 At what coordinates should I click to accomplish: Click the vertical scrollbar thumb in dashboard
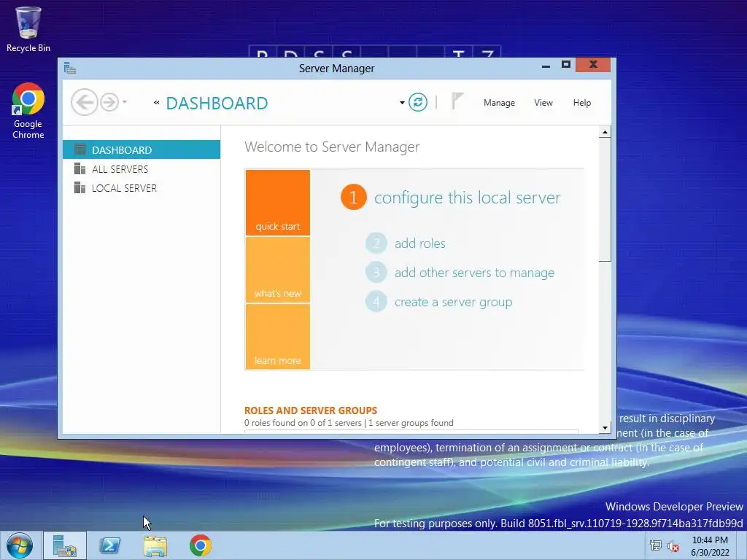click(605, 200)
